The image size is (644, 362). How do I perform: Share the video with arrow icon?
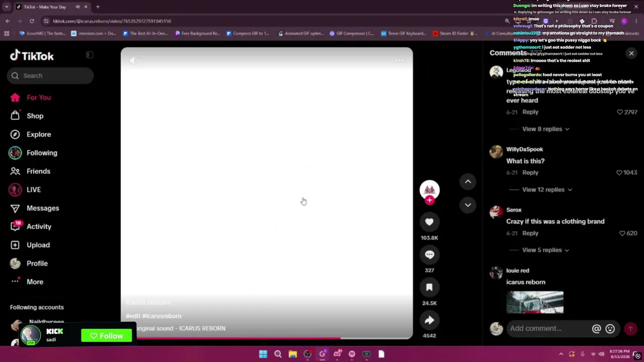(429, 320)
